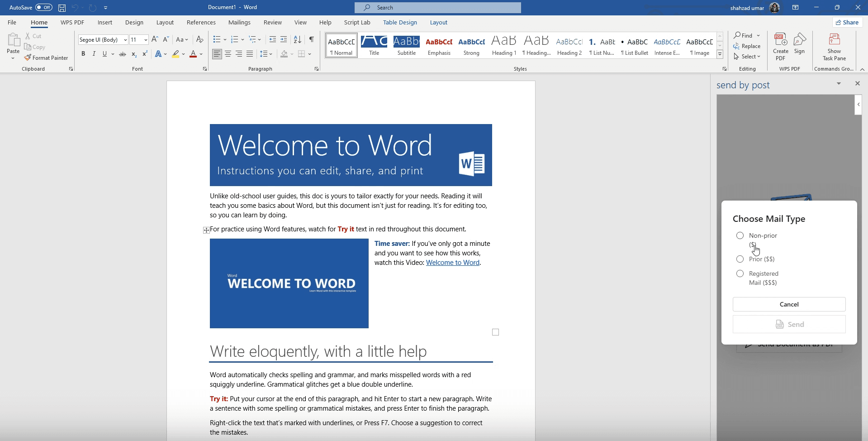
Task: Center align the paragraph
Action: pos(228,54)
